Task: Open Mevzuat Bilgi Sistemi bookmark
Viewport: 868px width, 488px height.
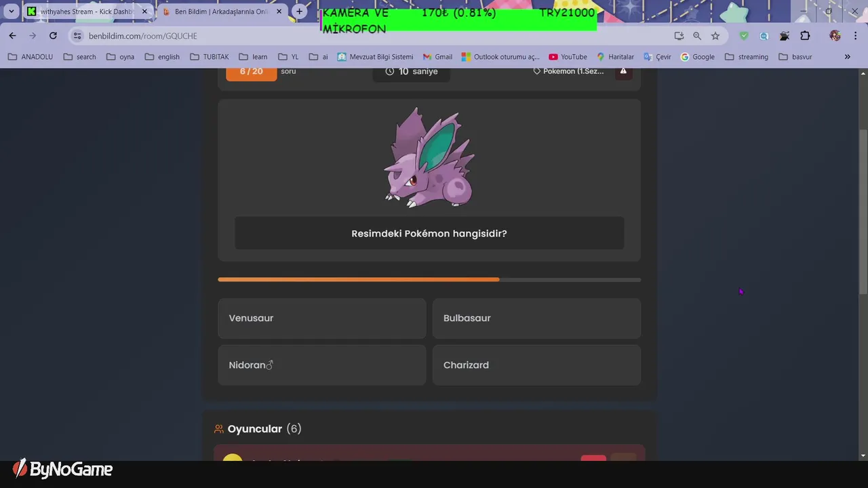Action: click(375, 57)
